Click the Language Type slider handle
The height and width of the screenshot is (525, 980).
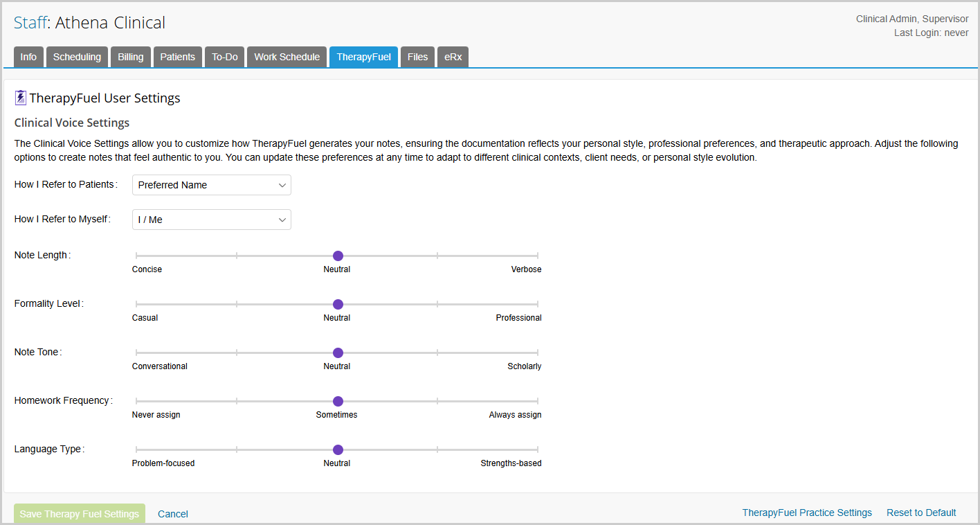coord(338,450)
